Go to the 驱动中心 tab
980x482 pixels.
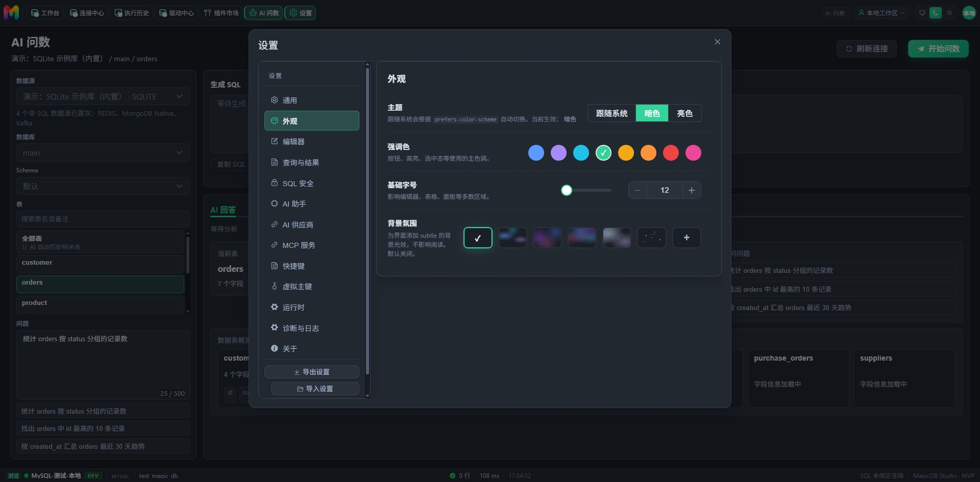(x=177, y=13)
